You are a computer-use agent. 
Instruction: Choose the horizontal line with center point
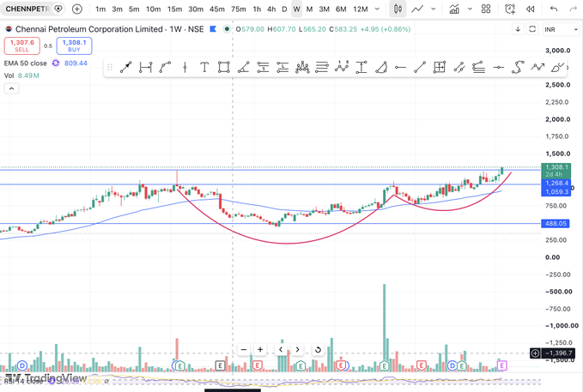point(498,67)
